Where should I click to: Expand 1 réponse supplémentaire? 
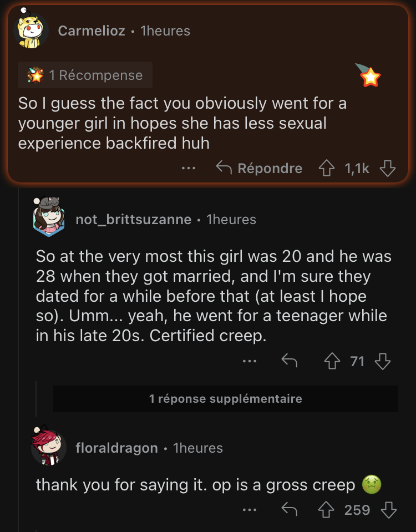(x=226, y=399)
